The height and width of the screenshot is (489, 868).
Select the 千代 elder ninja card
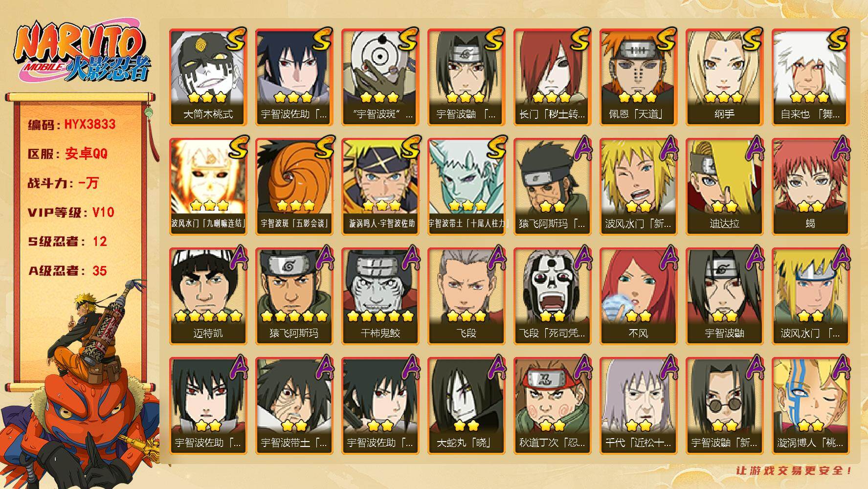tap(638, 406)
